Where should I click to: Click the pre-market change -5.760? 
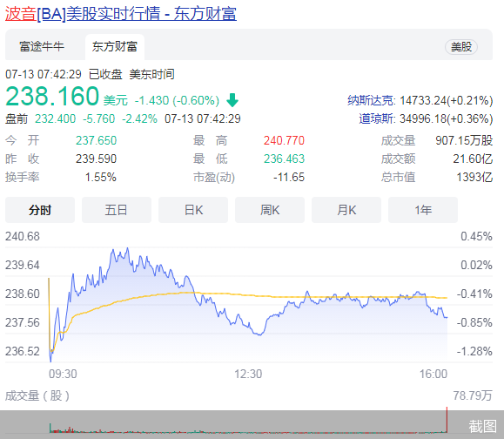[x=98, y=118]
